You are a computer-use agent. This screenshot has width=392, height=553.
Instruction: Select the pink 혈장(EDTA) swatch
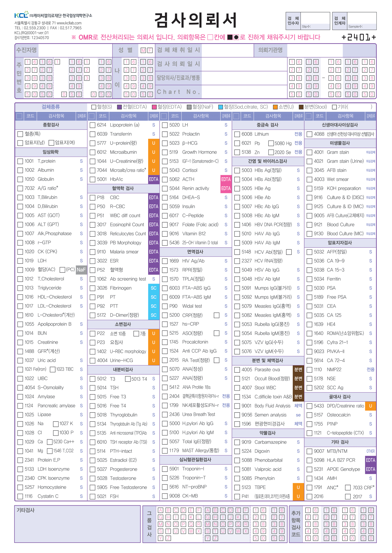154,107
